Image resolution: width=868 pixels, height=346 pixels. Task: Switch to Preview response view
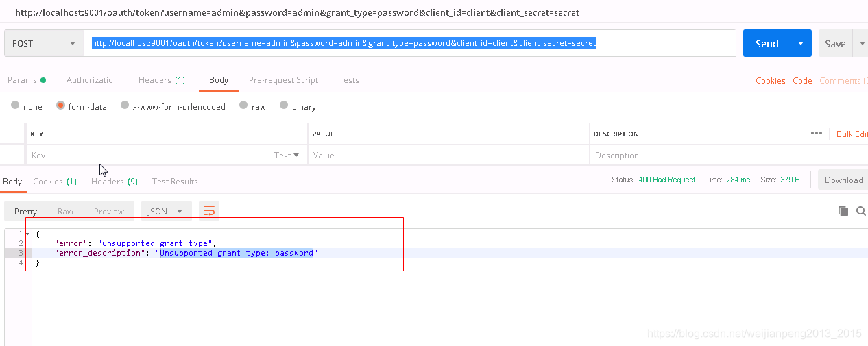click(109, 211)
